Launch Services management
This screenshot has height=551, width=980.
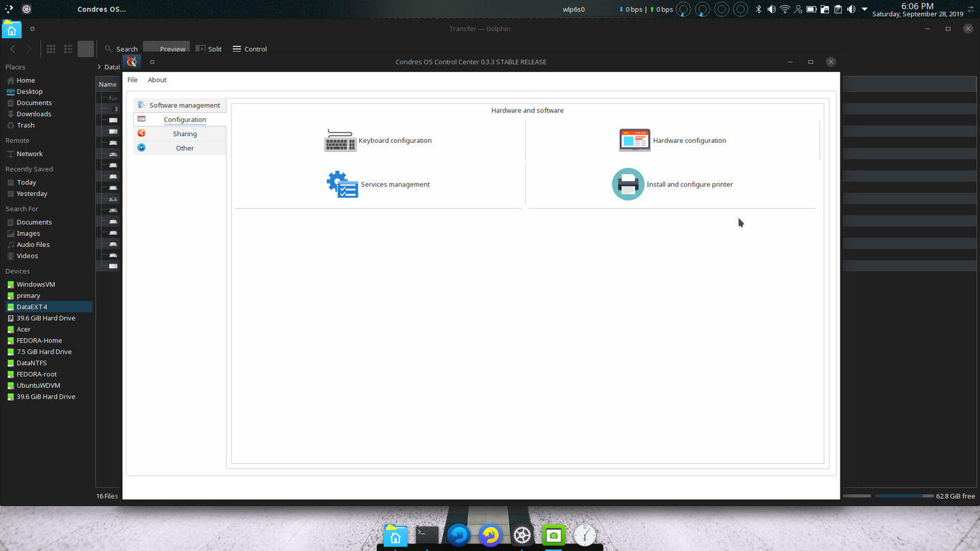click(378, 184)
